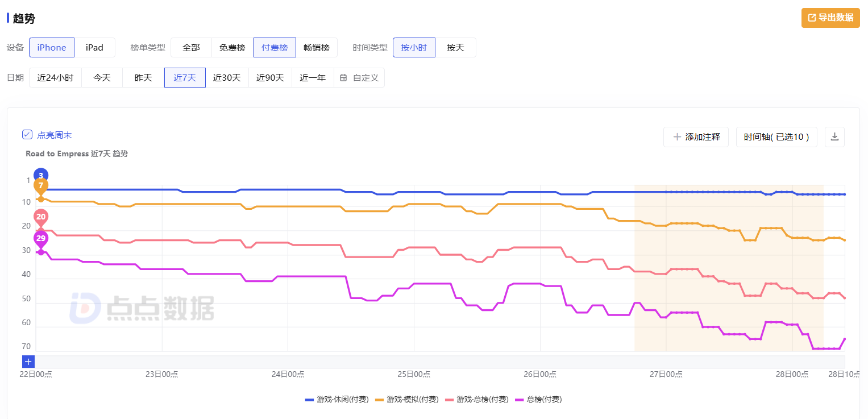
Task: Select the 近30天 date range
Action: tap(227, 78)
